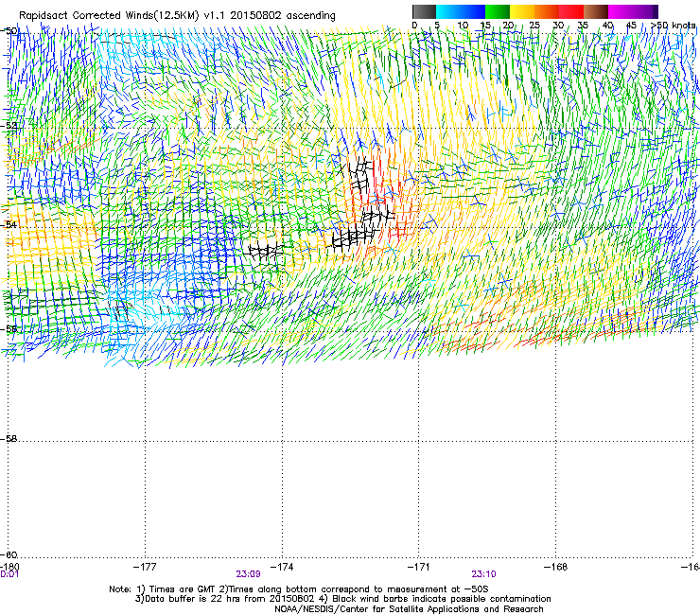Select the '-56' latitude axis label
700x615 pixels.
tap(9, 328)
